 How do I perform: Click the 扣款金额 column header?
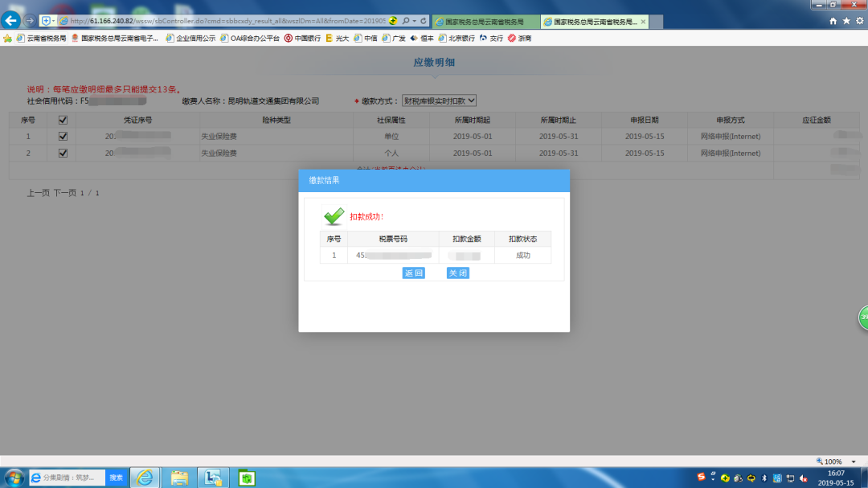(x=467, y=239)
